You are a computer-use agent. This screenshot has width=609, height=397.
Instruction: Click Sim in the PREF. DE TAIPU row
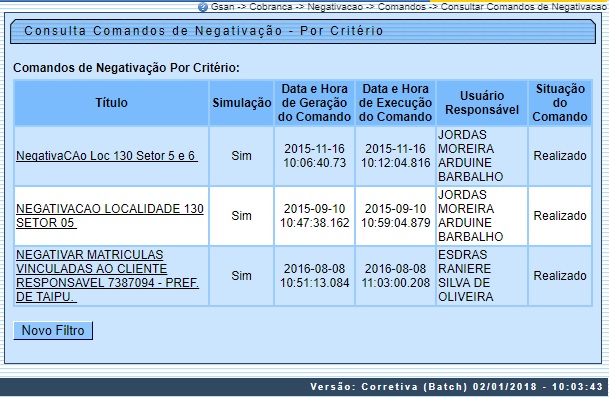[242, 275]
